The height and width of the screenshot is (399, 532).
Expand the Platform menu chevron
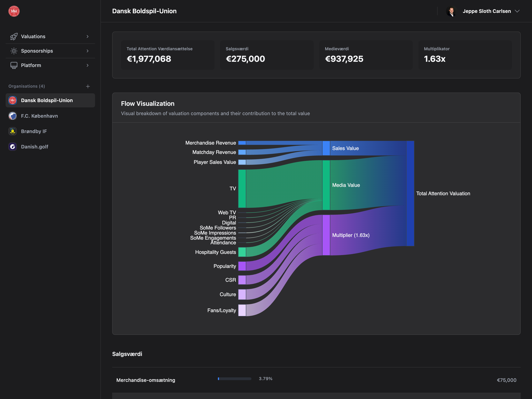pyautogui.click(x=88, y=65)
